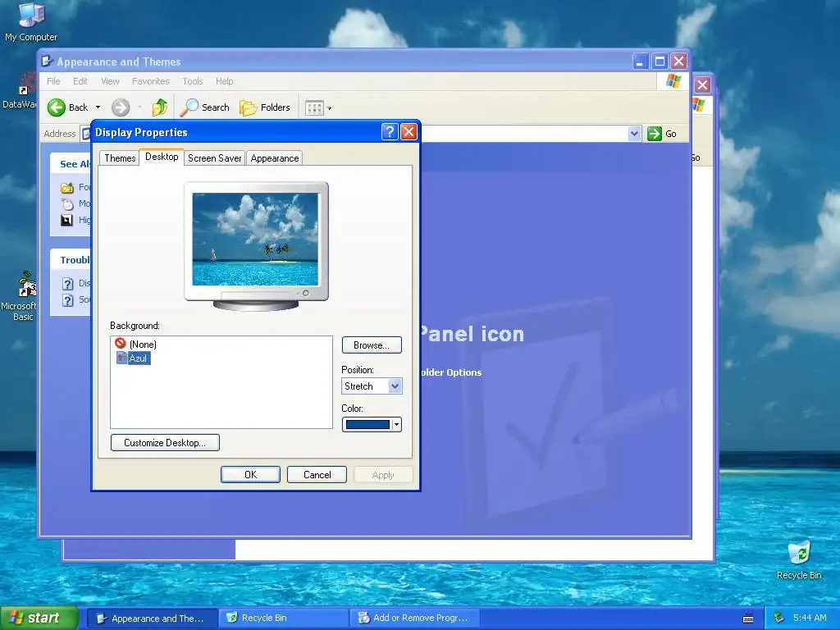Switch to Add or Remove Programs taskbar item
840x630 pixels.
(414, 619)
